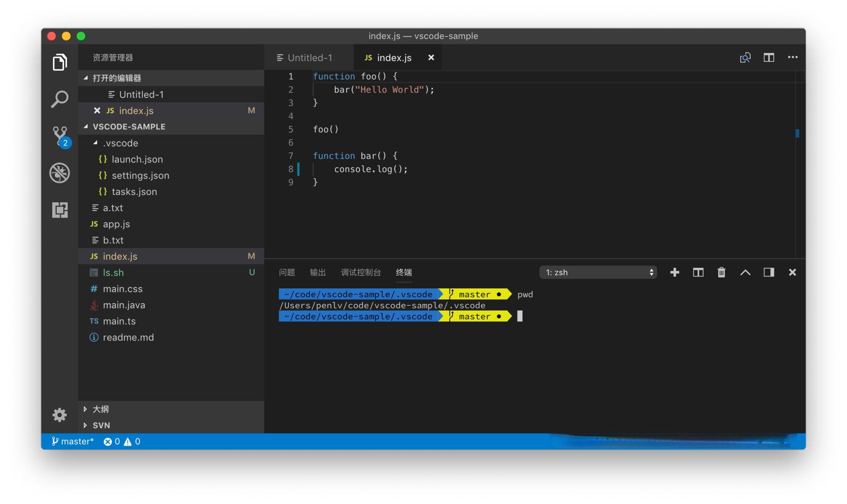Viewport: 847px width, 504px height.
Task: Click the warnings count in status bar
Action: pyautogui.click(x=132, y=441)
